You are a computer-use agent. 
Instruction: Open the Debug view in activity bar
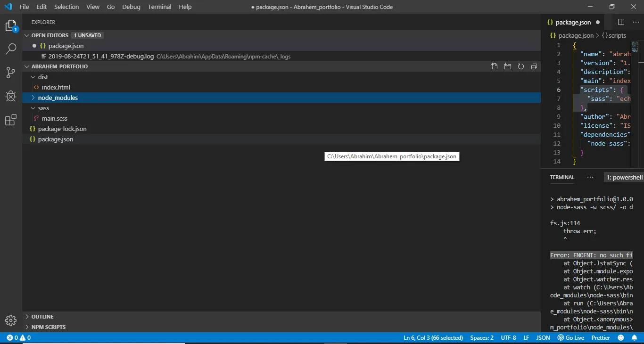(11, 96)
